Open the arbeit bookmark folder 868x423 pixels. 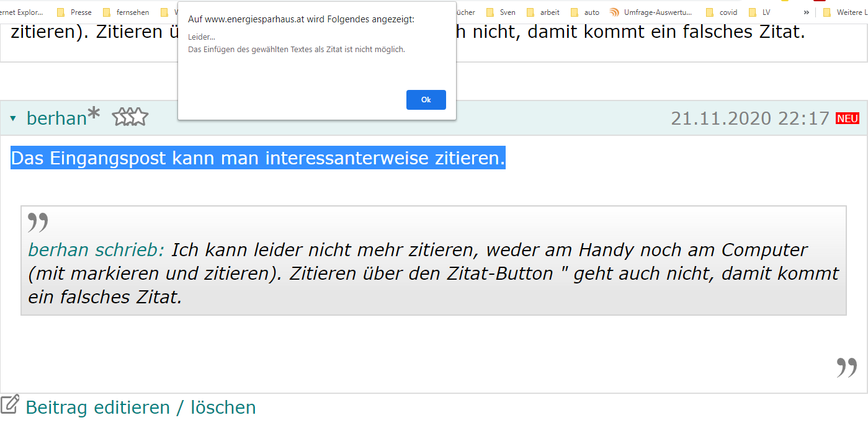(543, 12)
